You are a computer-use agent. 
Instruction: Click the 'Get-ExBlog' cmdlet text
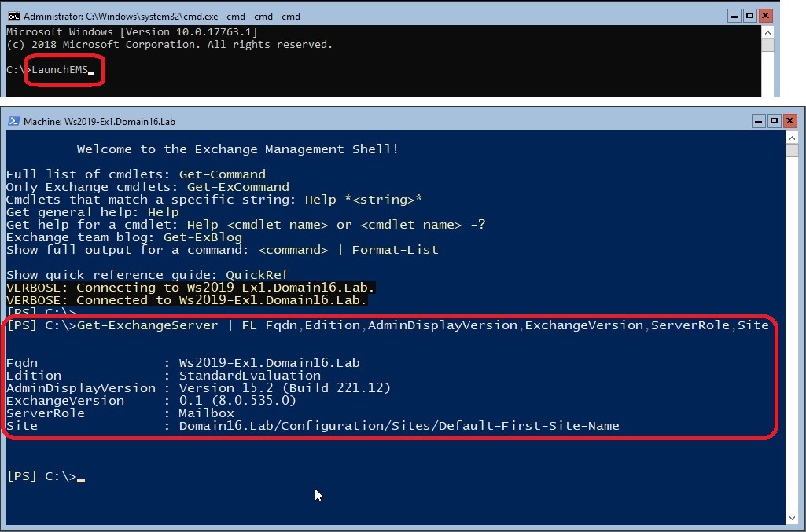pos(203,237)
